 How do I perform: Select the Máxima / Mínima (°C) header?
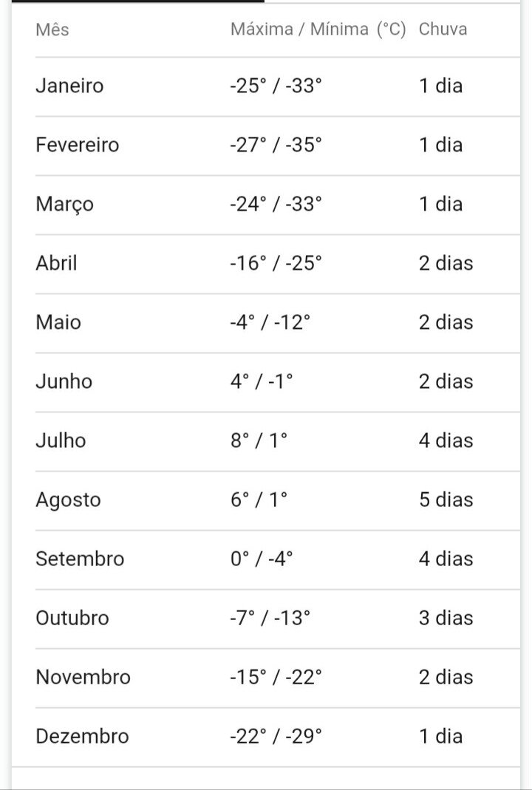pos(318,30)
